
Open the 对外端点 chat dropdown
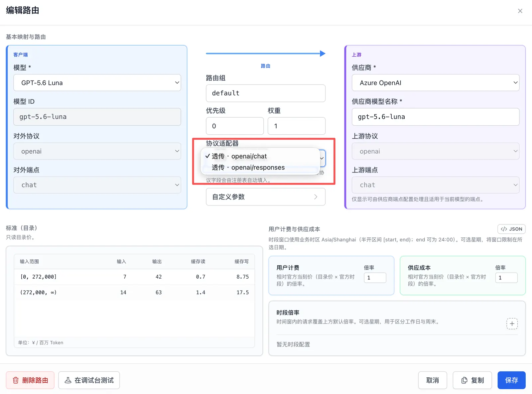(97, 185)
